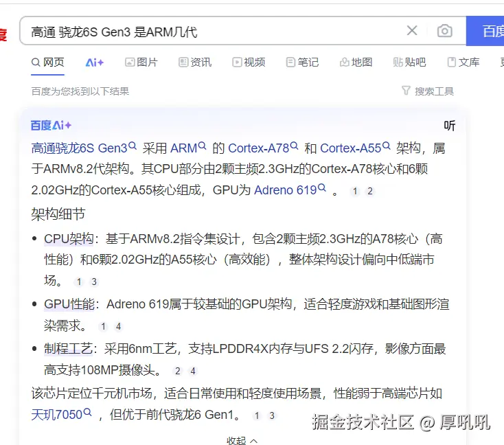The height and width of the screenshot is (445, 504).
Task: Click search icon next to ARM link
Action: click(x=202, y=146)
